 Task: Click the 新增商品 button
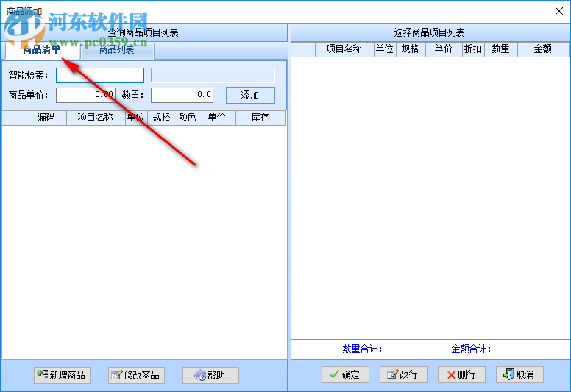[x=62, y=375]
